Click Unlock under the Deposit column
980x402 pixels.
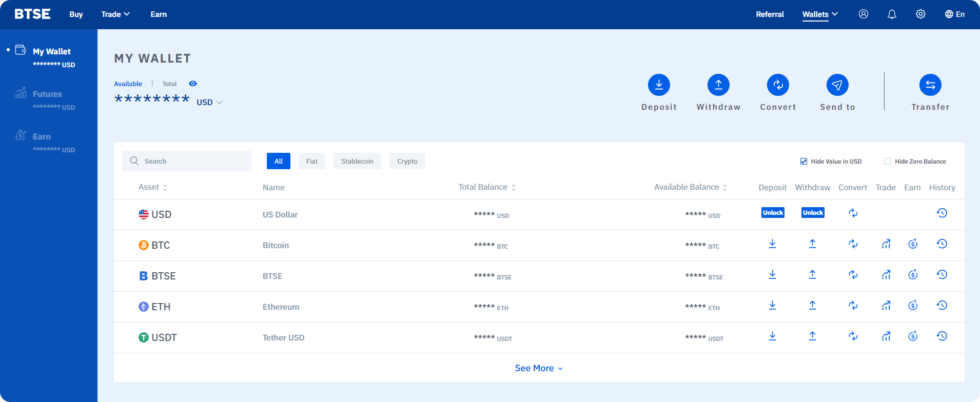(x=773, y=213)
